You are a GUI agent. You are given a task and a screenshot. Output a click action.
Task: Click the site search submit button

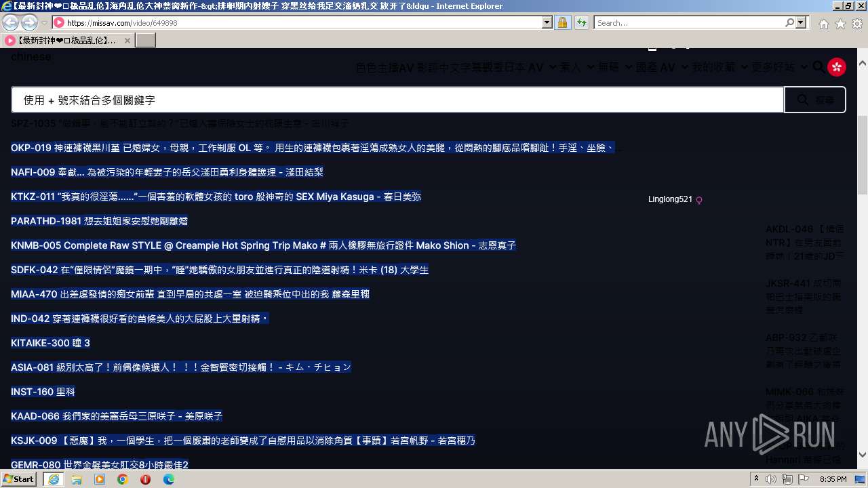pyautogui.click(x=815, y=100)
